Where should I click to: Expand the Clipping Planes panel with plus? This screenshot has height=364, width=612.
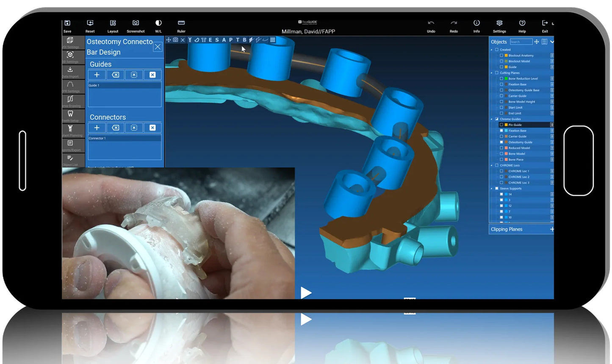point(551,229)
